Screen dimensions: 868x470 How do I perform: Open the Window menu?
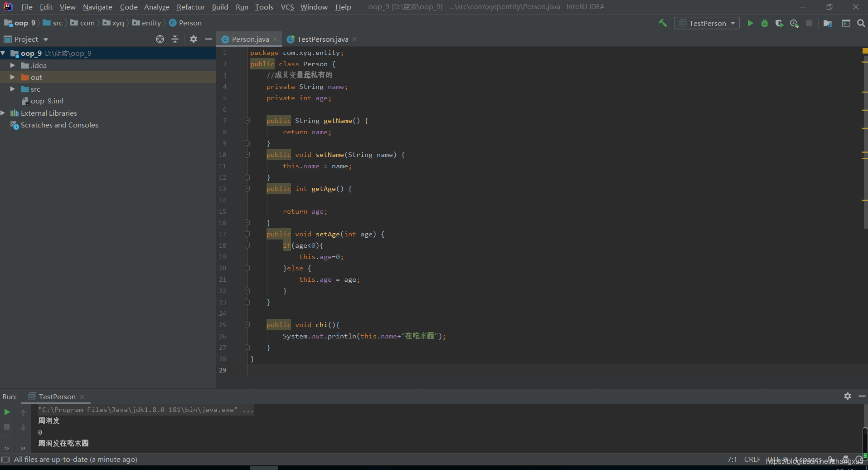314,7
